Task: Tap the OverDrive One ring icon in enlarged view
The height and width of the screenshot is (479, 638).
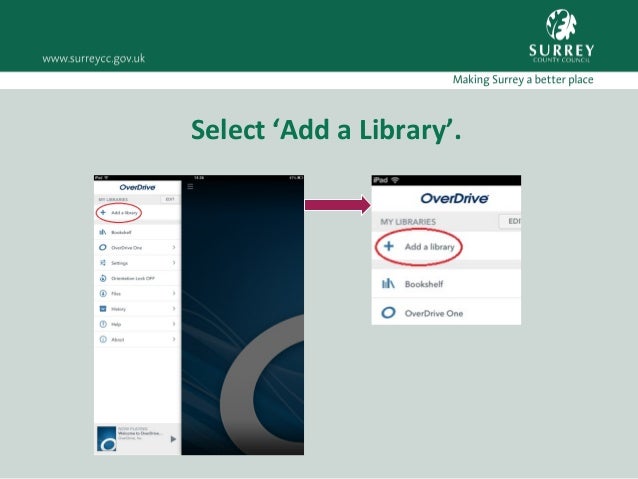Action: click(x=388, y=313)
